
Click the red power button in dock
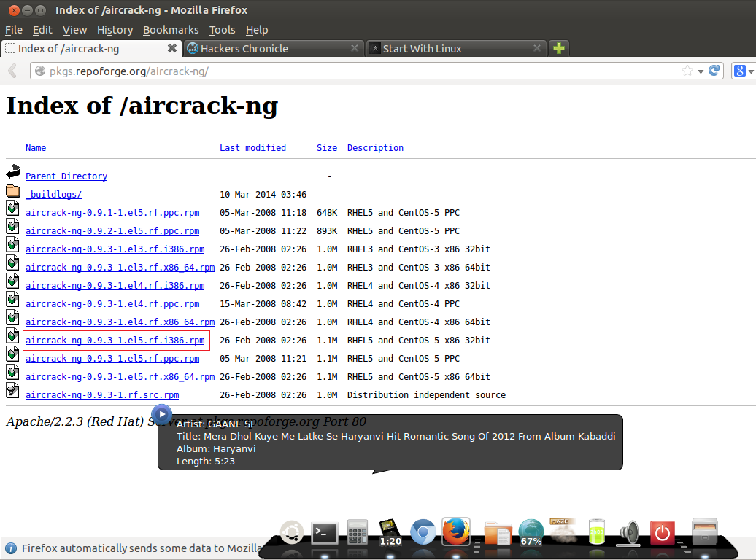(662, 532)
